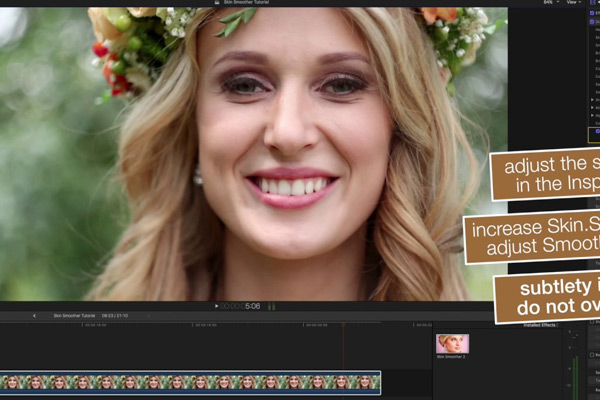Expand the first disclosure triangle in the inspector
This screenshot has width=600, height=400.
592,100
